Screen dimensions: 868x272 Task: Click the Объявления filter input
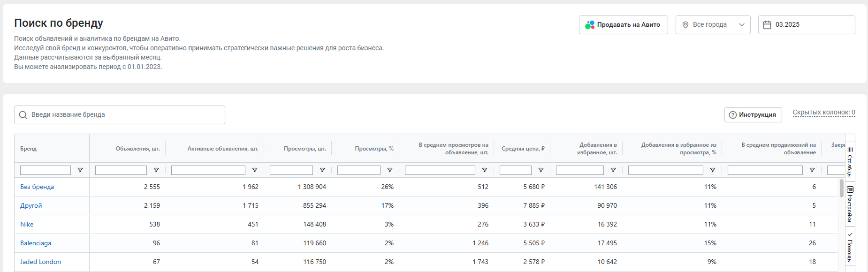121,170
